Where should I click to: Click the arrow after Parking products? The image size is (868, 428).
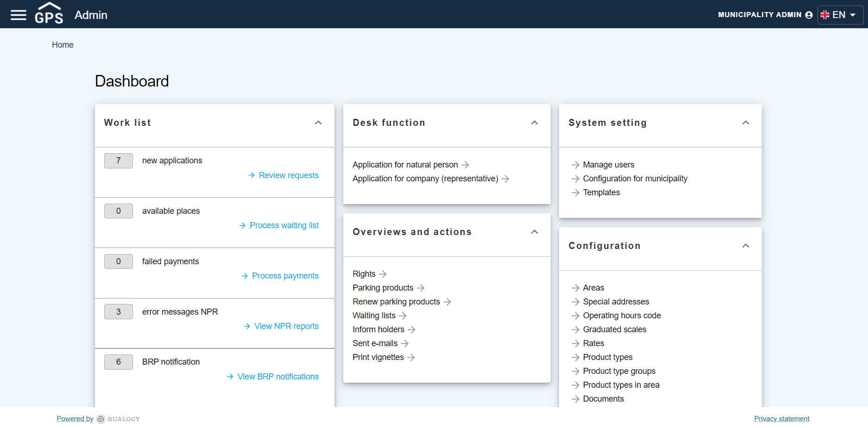(x=421, y=288)
